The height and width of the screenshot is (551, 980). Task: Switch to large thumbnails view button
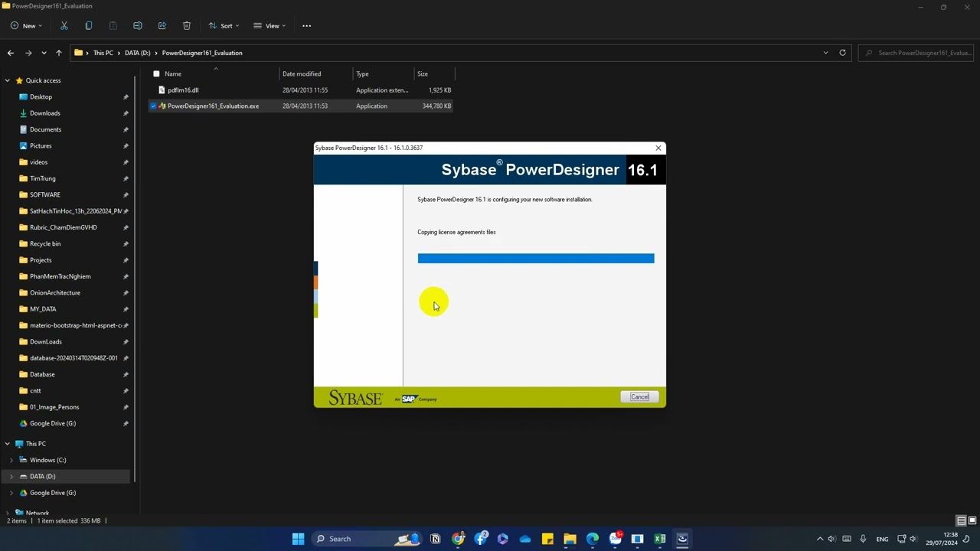click(x=972, y=520)
